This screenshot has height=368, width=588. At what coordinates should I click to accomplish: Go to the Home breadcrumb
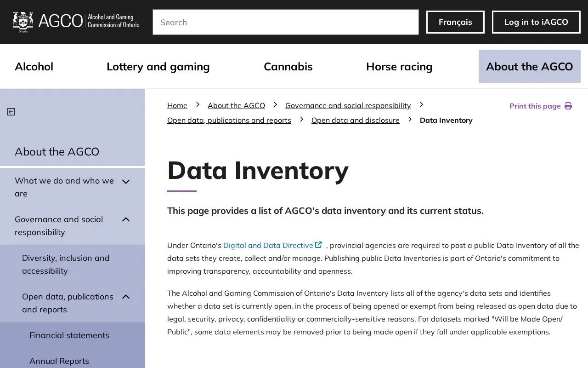click(177, 106)
